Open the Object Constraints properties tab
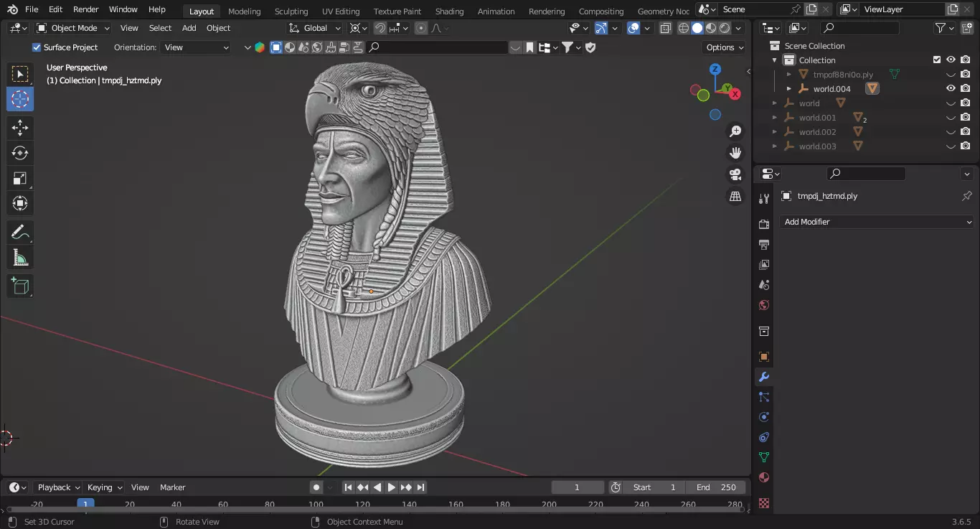This screenshot has height=529, width=980. 764,437
